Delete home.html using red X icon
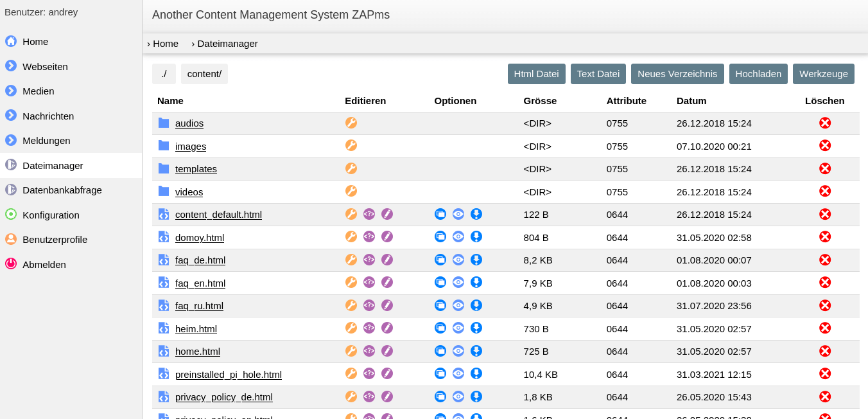This screenshot has width=868, height=419. pos(825,351)
